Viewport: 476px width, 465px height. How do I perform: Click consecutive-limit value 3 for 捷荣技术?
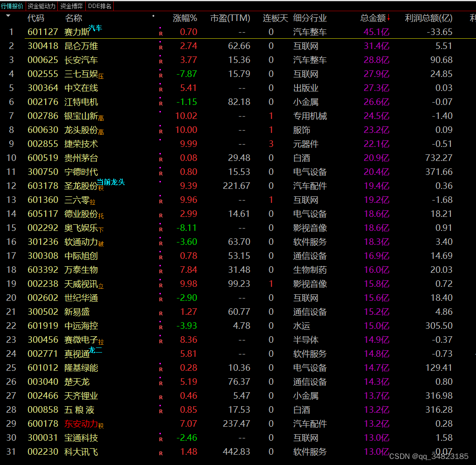click(x=271, y=144)
